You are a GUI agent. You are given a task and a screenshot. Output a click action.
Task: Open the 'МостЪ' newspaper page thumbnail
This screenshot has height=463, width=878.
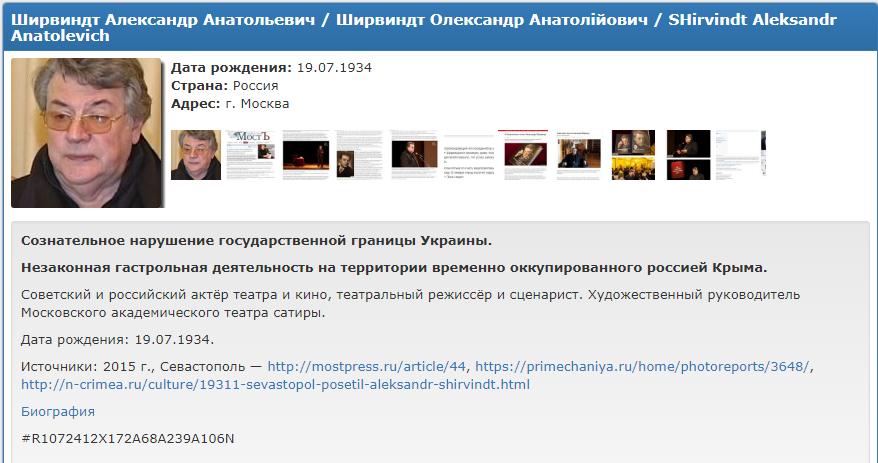[250, 155]
